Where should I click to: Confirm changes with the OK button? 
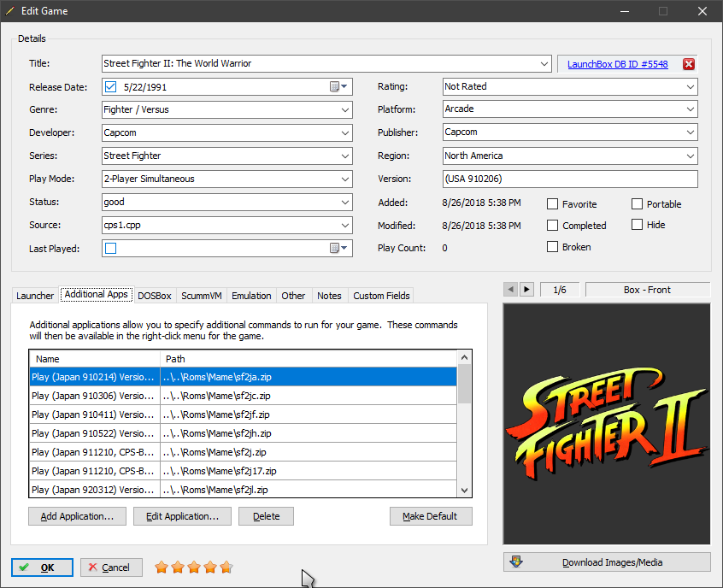[42, 567]
